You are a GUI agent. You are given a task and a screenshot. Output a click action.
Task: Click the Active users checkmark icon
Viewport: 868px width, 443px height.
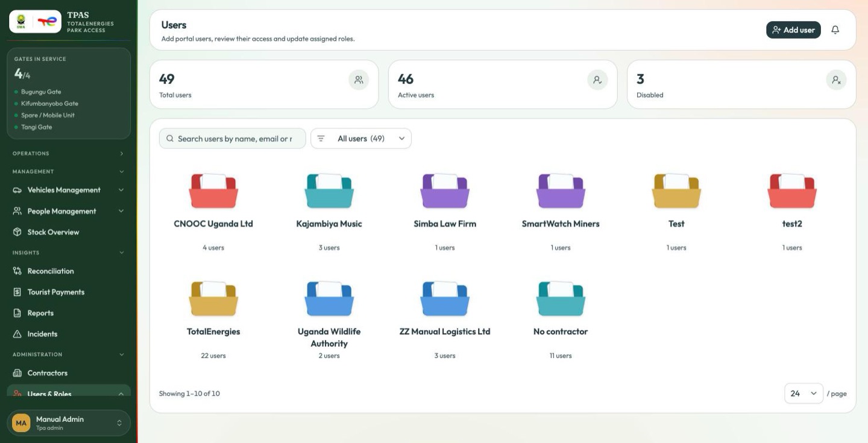597,80
